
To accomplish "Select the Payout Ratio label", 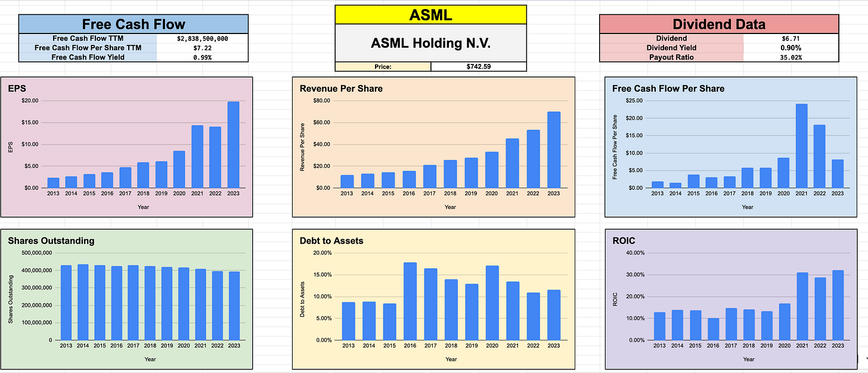I will point(672,57).
